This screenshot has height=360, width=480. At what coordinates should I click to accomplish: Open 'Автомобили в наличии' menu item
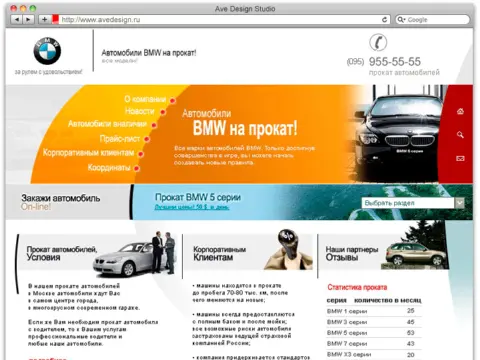coord(107,124)
